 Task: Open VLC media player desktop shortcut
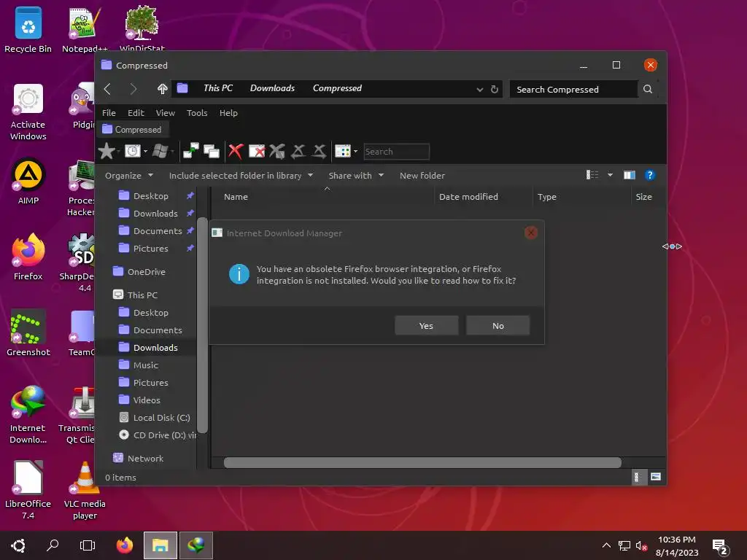(85, 491)
